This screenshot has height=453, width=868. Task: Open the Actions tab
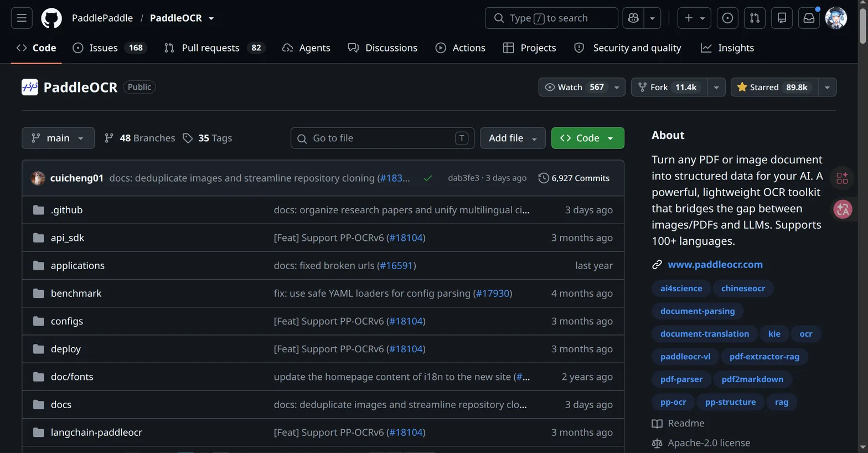pos(461,48)
